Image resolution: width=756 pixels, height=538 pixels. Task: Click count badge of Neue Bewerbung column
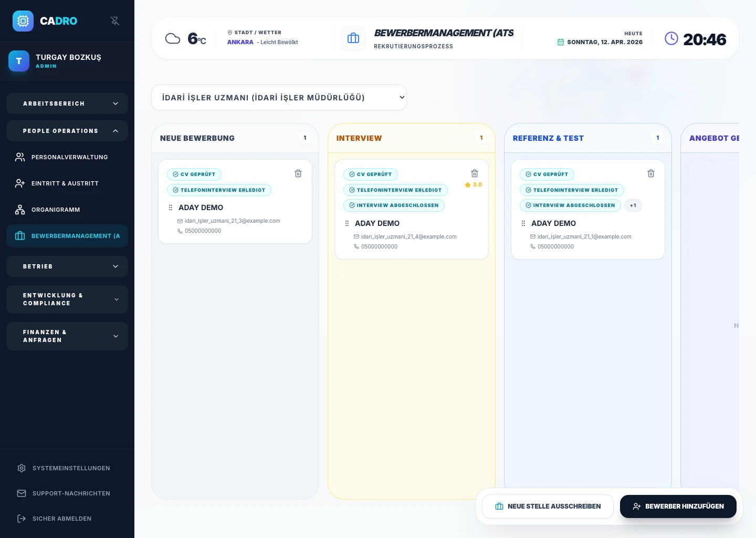point(305,138)
